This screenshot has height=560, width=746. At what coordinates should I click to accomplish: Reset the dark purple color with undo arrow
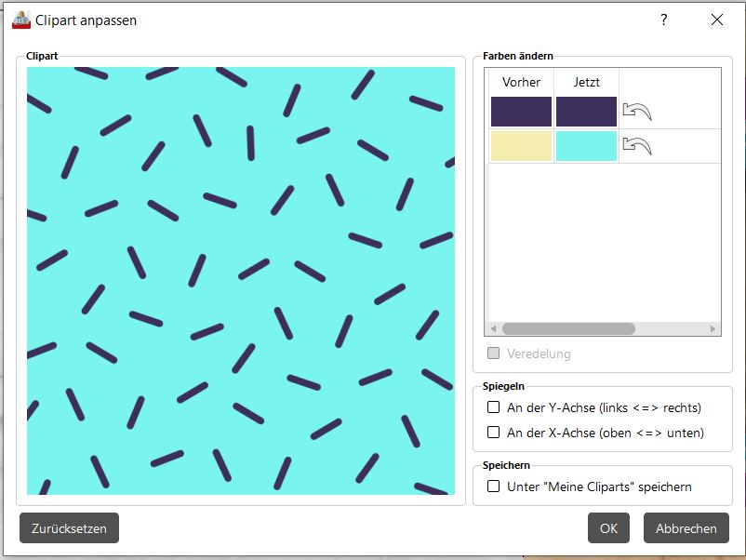pos(636,112)
